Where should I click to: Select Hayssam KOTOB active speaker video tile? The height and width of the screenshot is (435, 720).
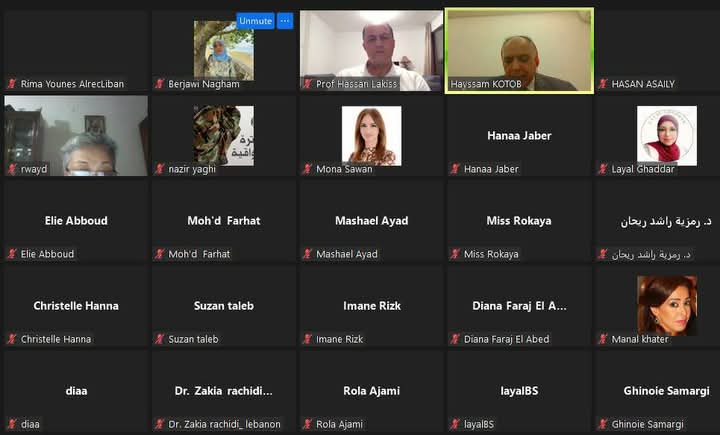point(519,51)
